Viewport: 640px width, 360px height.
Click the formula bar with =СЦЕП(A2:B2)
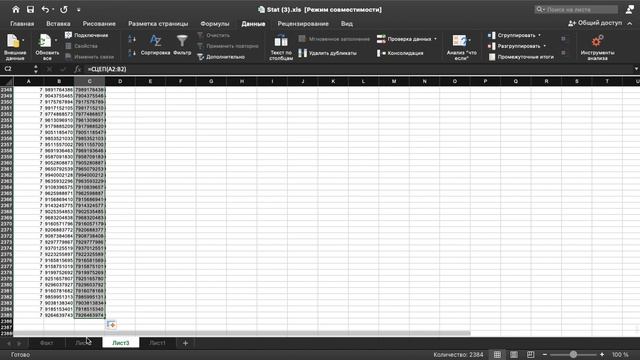tap(359, 69)
